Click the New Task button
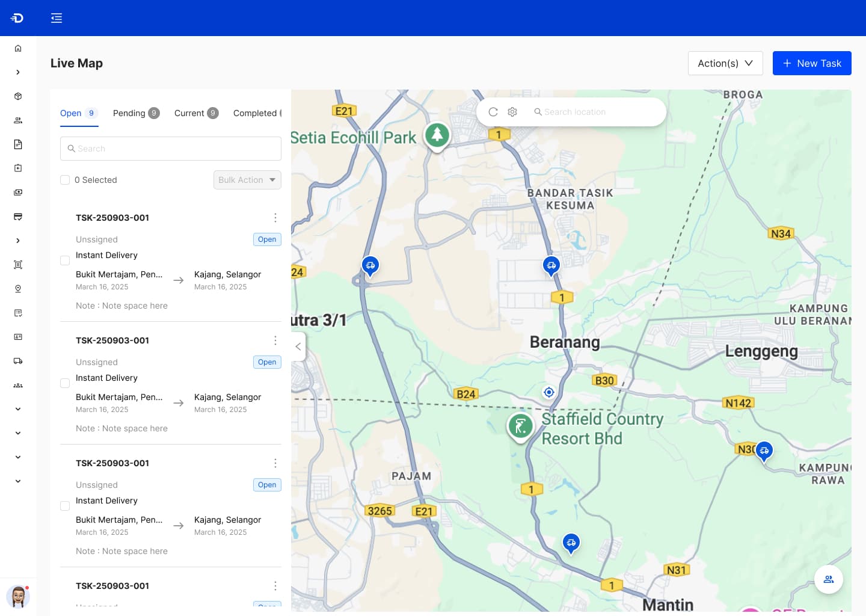 812,63
